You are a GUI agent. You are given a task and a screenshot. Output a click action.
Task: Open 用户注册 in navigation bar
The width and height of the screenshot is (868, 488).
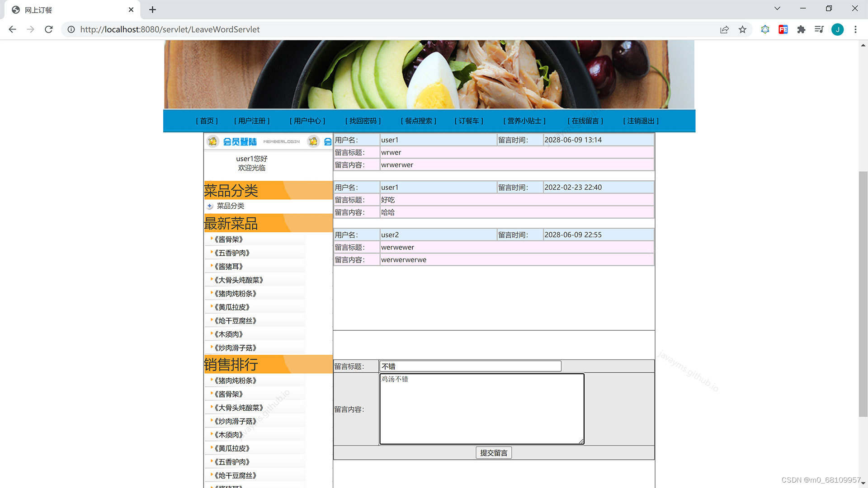pyautogui.click(x=252, y=121)
